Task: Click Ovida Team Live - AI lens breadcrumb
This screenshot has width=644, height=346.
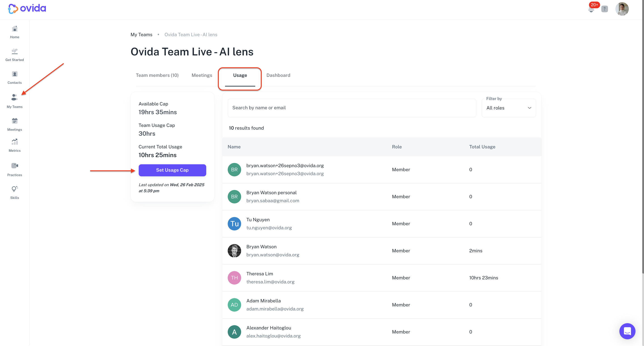Action: click(191, 34)
